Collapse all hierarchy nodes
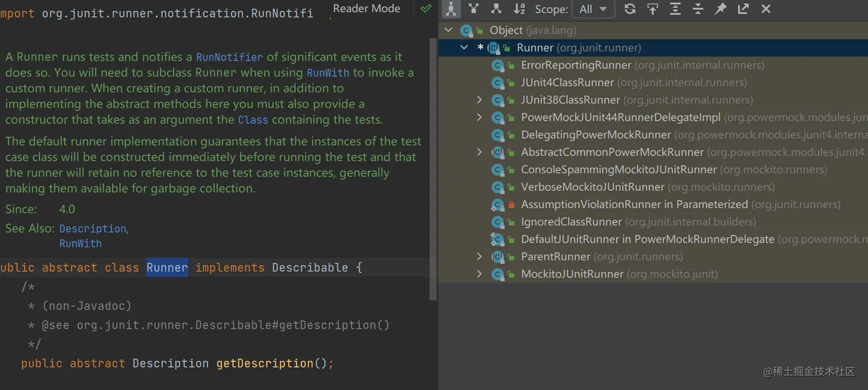Image resolution: width=868 pixels, height=390 pixels. click(x=698, y=9)
